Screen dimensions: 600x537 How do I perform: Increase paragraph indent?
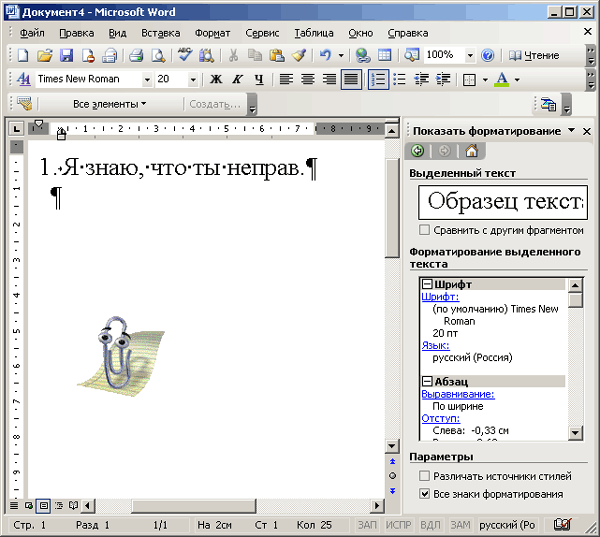(443, 79)
